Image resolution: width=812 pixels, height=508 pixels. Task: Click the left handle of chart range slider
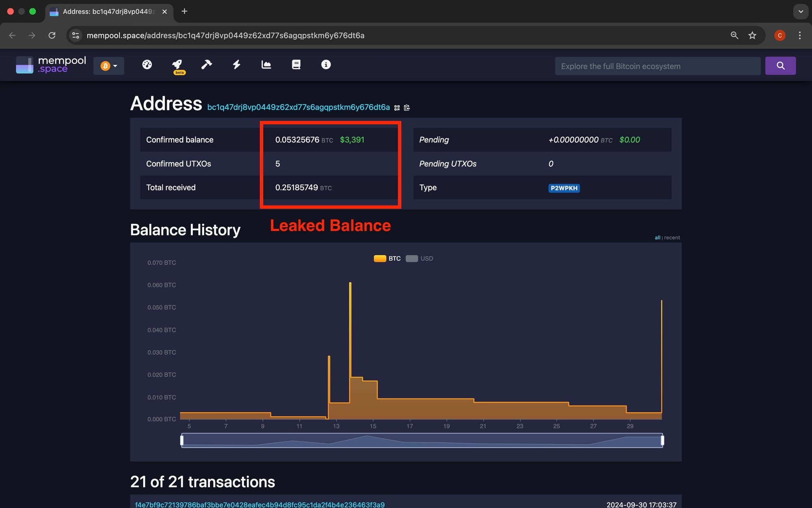coord(182,440)
